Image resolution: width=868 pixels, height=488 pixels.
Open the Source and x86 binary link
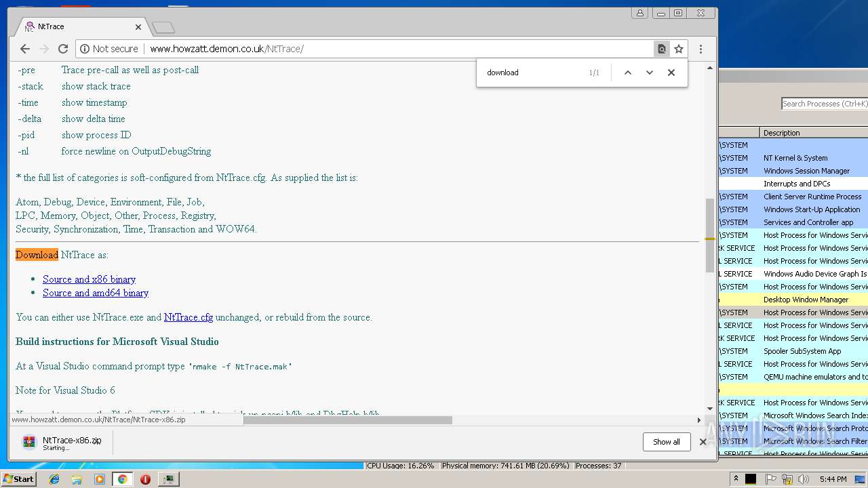[x=89, y=279]
